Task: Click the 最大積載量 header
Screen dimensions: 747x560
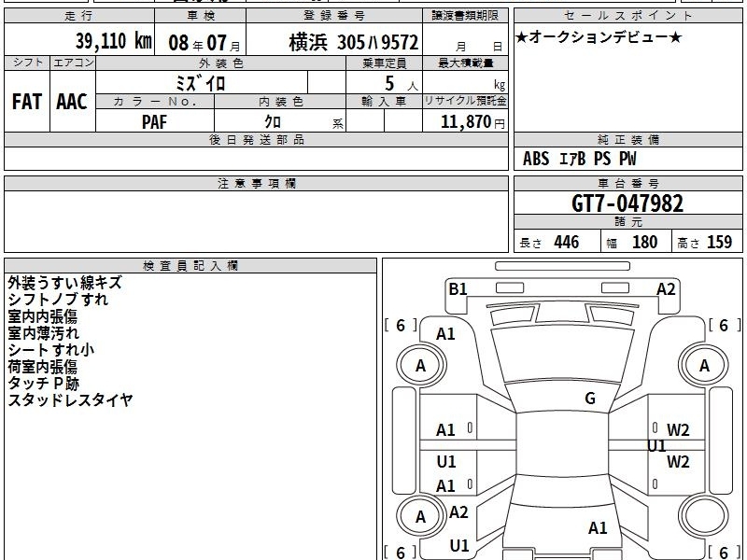Action: [x=465, y=63]
